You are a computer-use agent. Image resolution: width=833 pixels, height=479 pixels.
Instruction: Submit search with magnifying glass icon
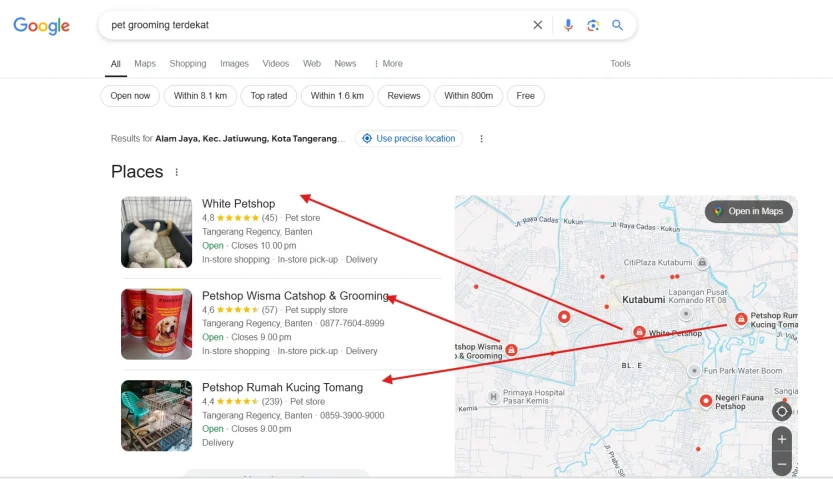click(x=617, y=25)
